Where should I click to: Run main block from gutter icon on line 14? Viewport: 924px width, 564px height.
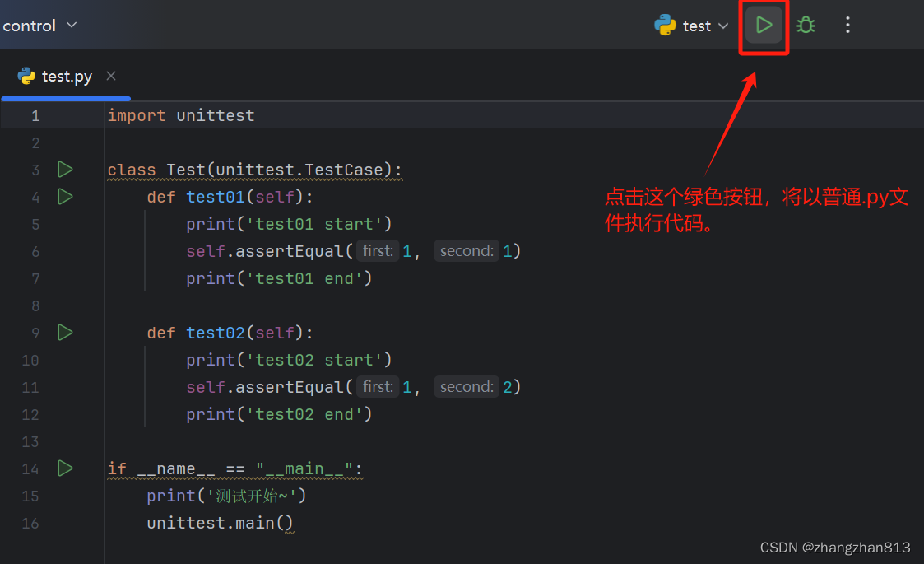click(x=65, y=468)
